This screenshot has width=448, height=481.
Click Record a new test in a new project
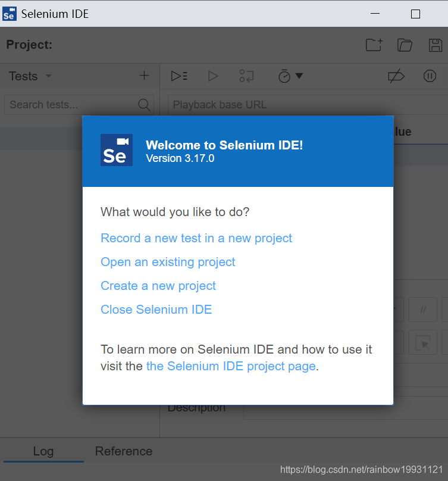(196, 238)
